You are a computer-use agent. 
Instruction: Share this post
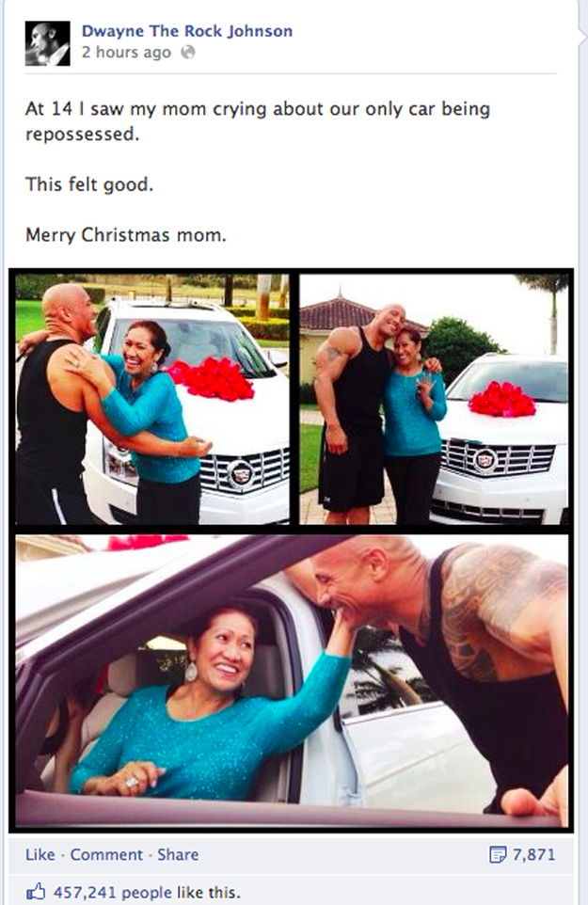tap(178, 855)
